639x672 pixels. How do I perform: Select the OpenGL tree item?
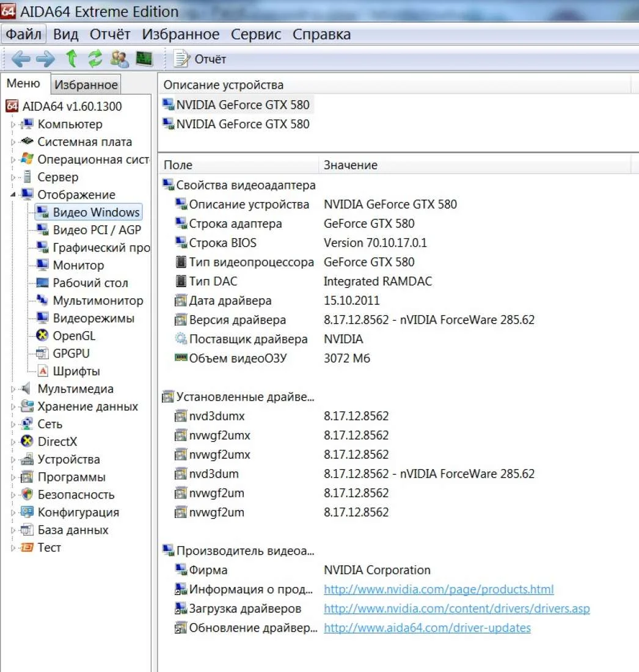pos(73,335)
